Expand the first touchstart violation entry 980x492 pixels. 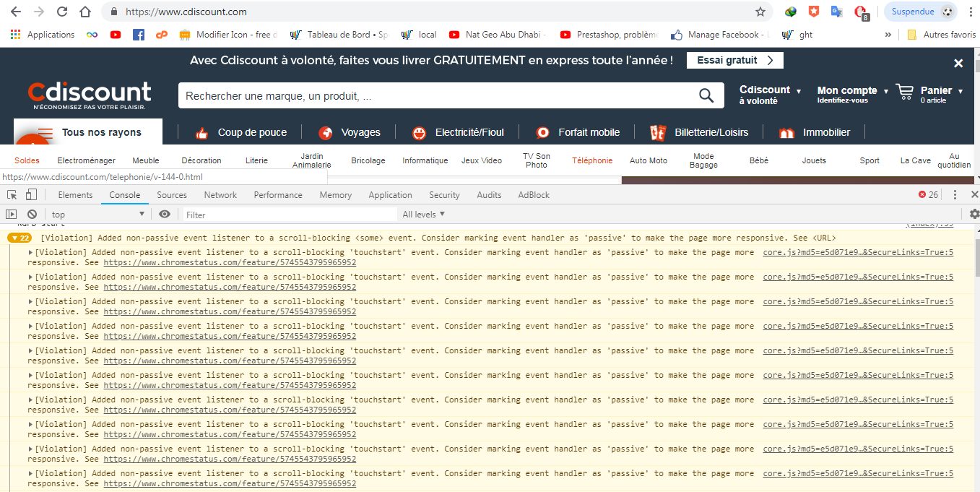point(31,252)
